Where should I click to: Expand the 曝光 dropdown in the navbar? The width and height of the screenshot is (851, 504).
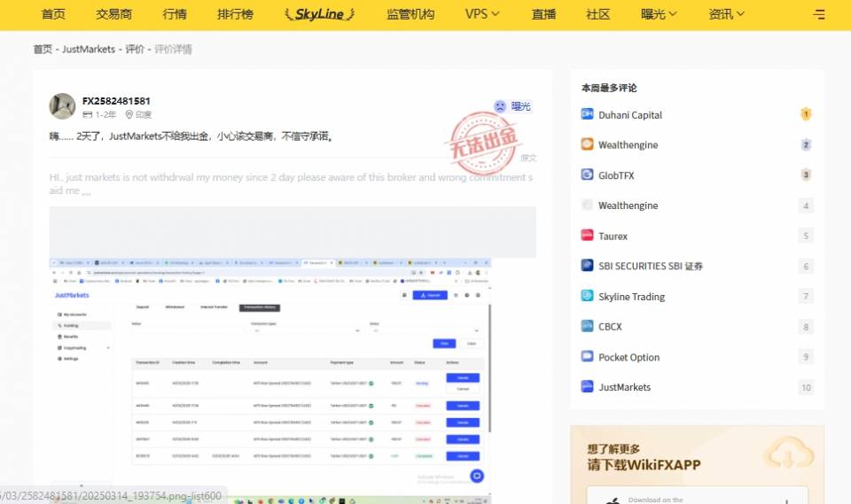click(659, 14)
